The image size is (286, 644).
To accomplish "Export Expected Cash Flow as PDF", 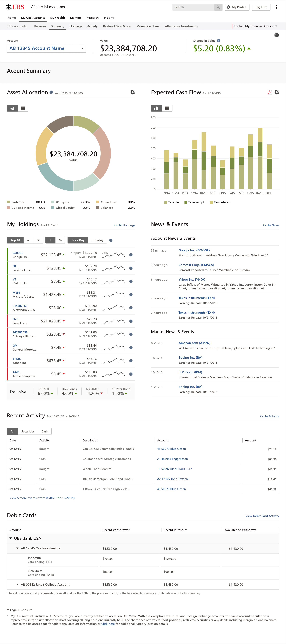I will 270,92.
